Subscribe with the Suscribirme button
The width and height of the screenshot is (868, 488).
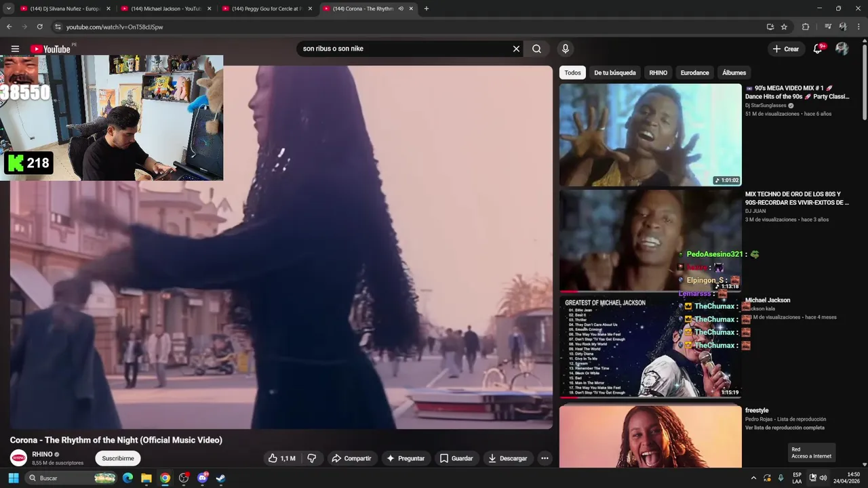coord(118,458)
